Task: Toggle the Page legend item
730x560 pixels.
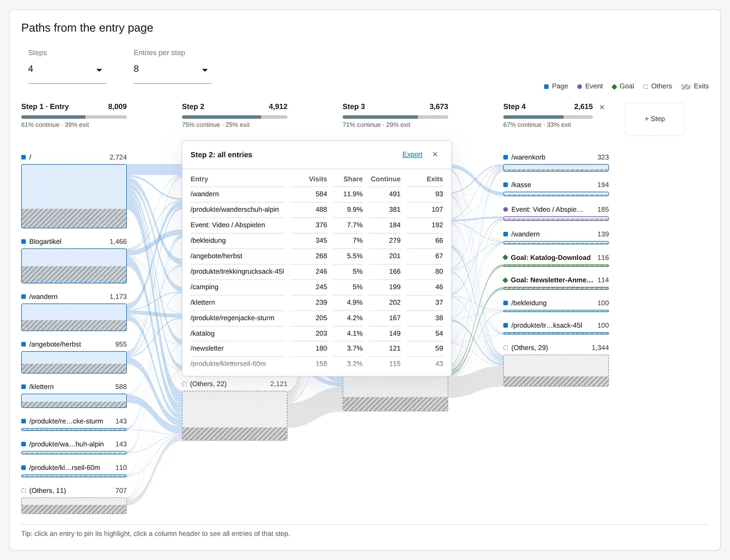Action: [556, 86]
